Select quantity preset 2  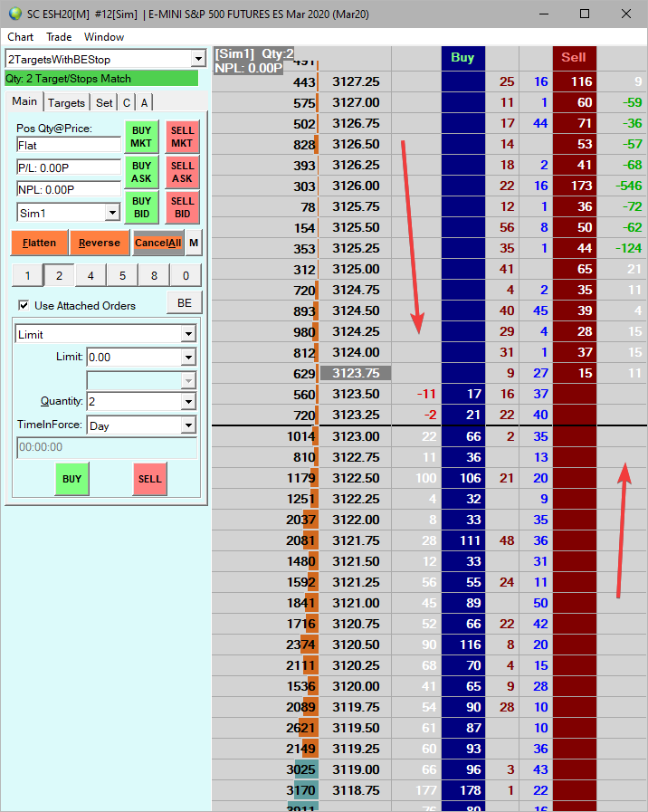tap(59, 275)
